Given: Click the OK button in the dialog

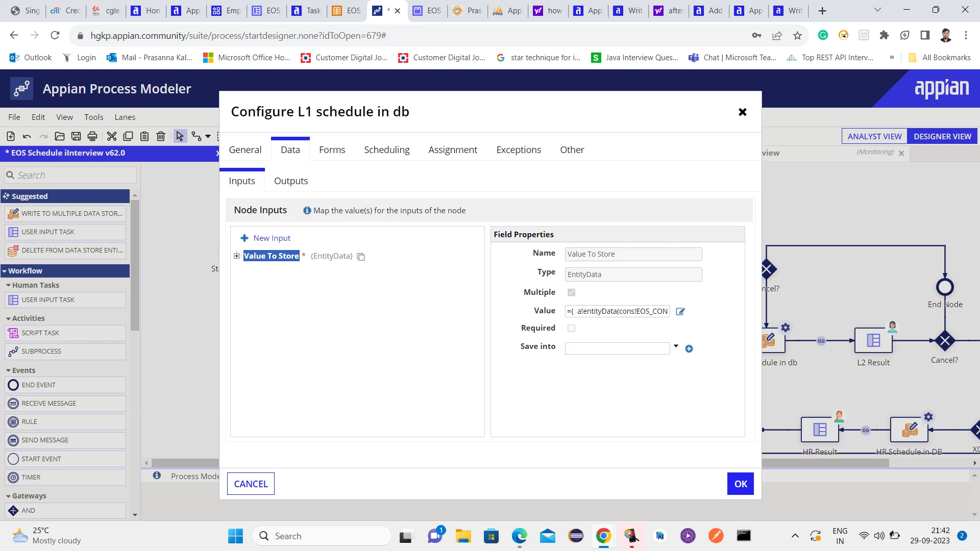Looking at the screenshot, I should [741, 484].
